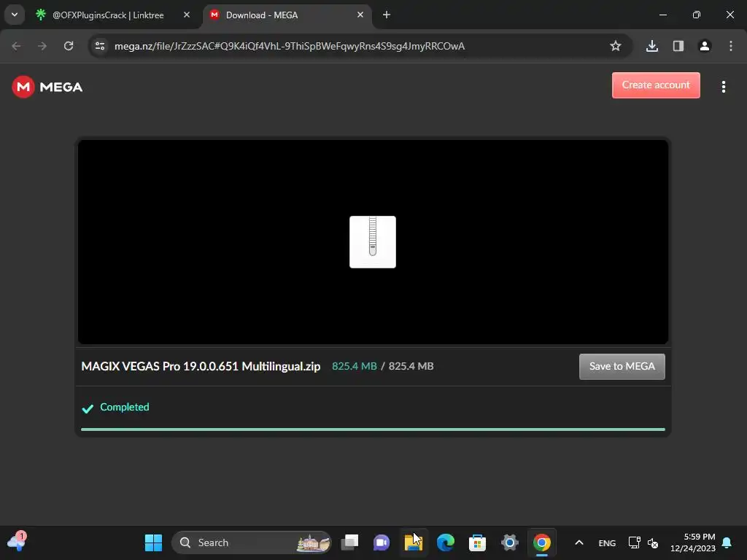Open the Chat app on taskbar
747x560 pixels.
click(x=382, y=542)
